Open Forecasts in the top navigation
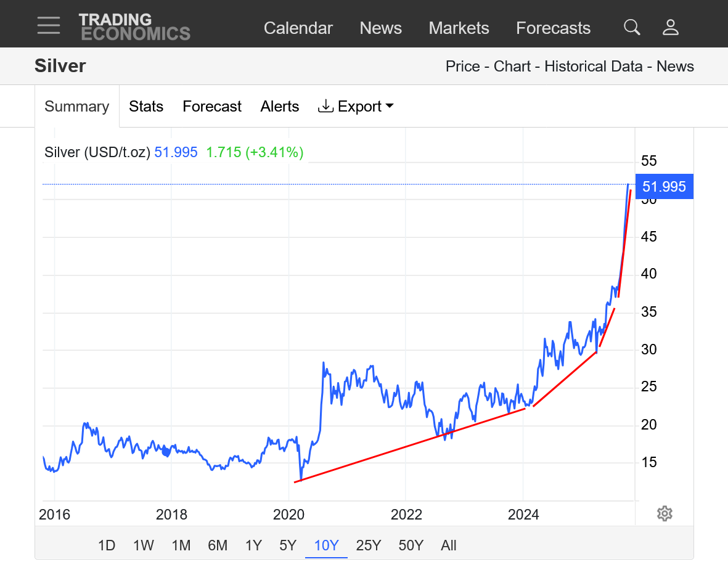The height and width of the screenshot is (575, 728). [x=553, y=28]
